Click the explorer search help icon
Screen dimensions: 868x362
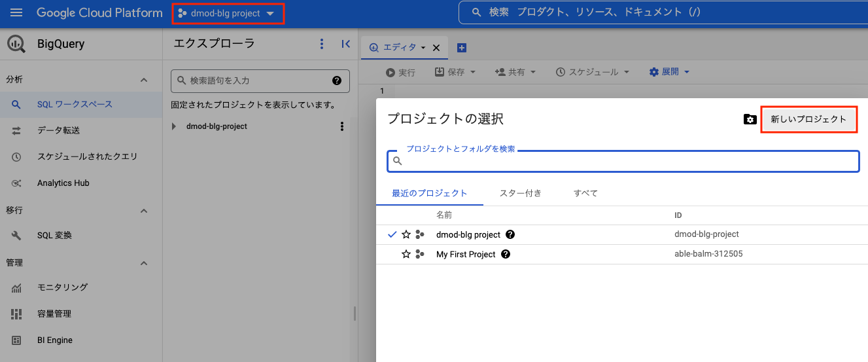pyautogui.click(x=337, y=81)
